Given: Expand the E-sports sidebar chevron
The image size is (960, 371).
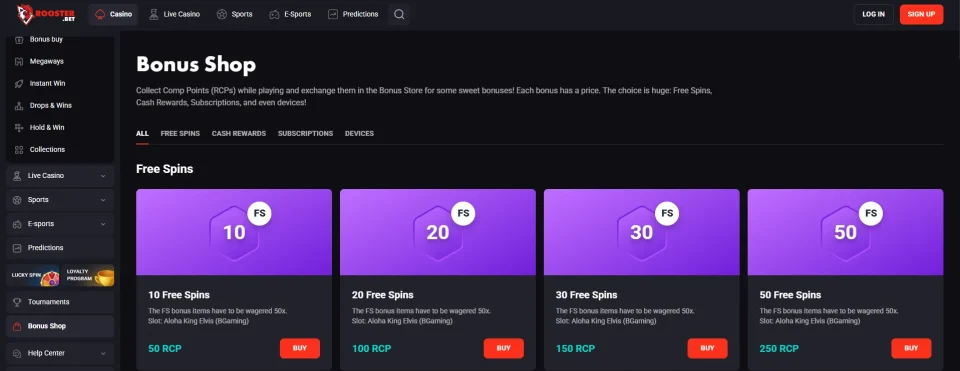Looking at the screenshot, I should click(x=103, y=224).
